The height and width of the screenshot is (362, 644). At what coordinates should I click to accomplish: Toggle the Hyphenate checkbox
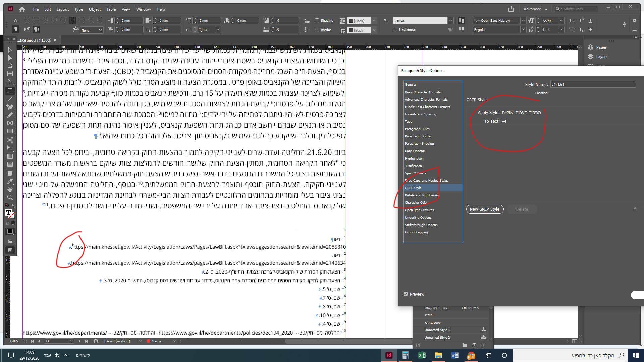395,29
